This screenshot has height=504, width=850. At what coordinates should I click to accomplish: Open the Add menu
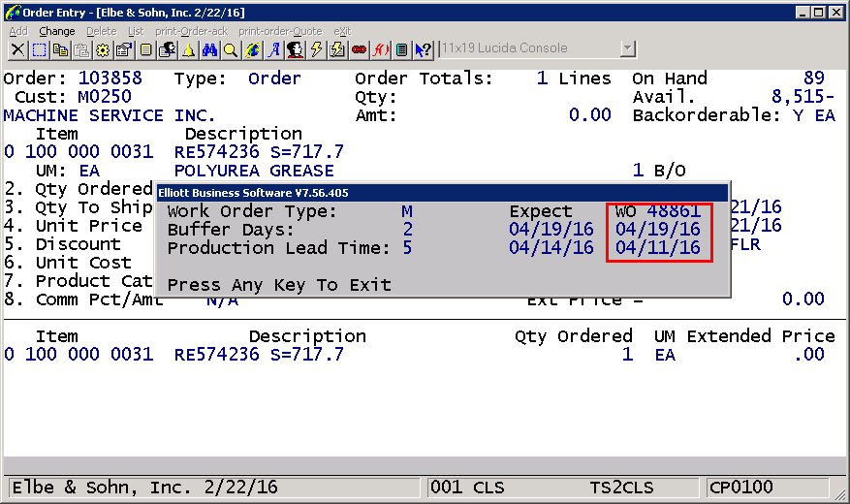[18, 31]
